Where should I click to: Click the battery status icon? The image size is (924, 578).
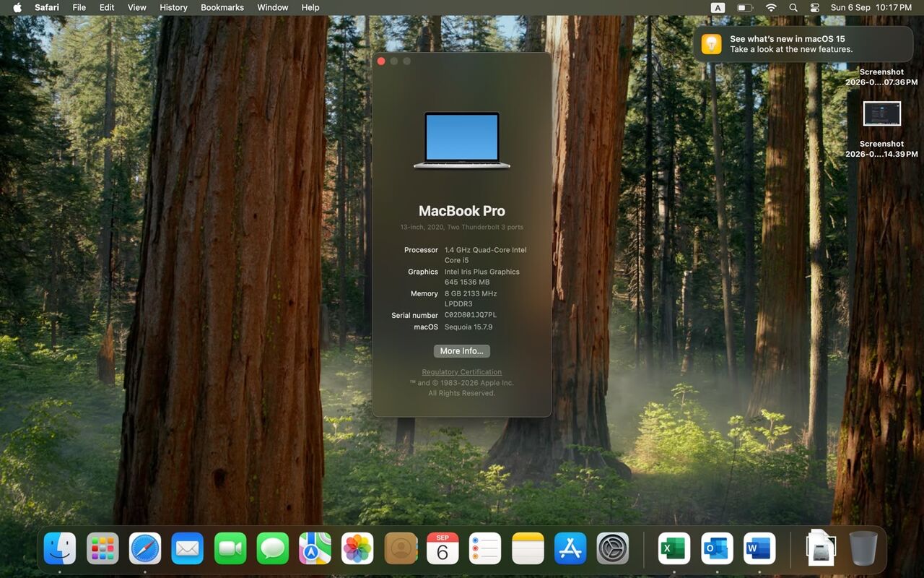(745, 7)
